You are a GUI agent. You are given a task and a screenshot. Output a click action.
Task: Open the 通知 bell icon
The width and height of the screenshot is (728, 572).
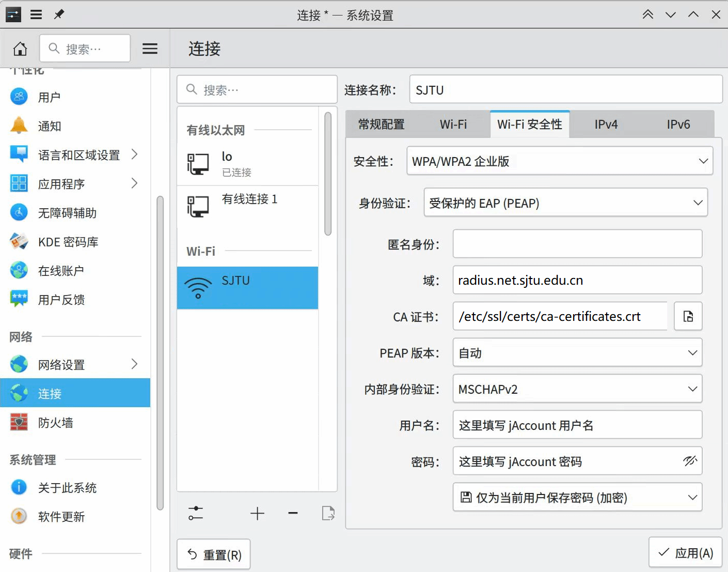(19, 126)
